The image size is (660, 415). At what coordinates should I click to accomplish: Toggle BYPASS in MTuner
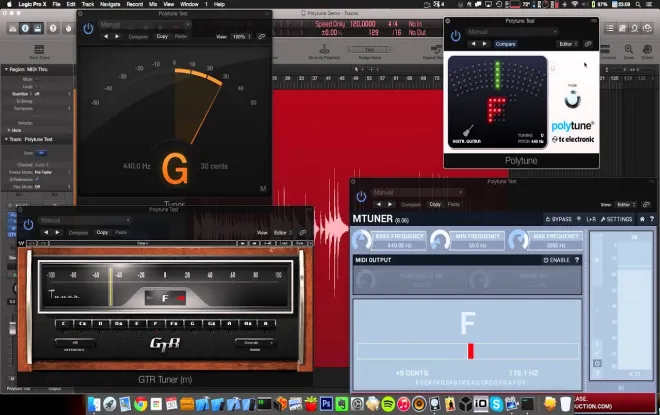pyautogui.click(x=559, y=219)
